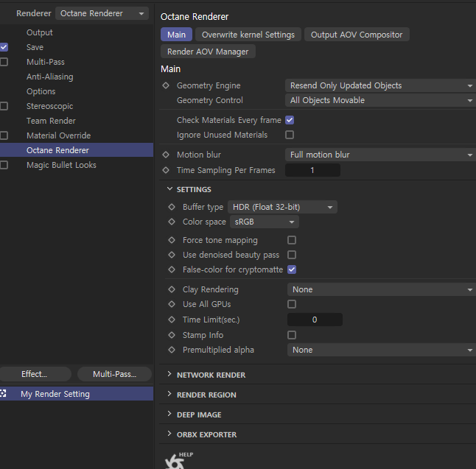Click keyframe diamond beside Premultiplied alpha
476x469 pixels.
pyautogui.click(x=172, y=350)
